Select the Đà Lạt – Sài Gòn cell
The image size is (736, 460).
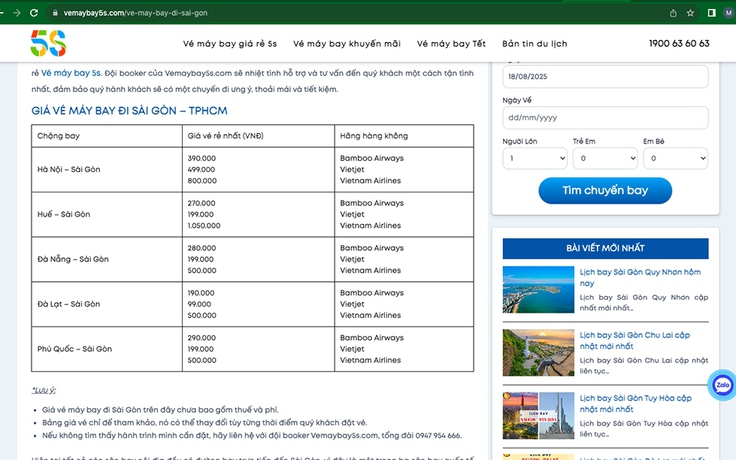pos(107,304)
